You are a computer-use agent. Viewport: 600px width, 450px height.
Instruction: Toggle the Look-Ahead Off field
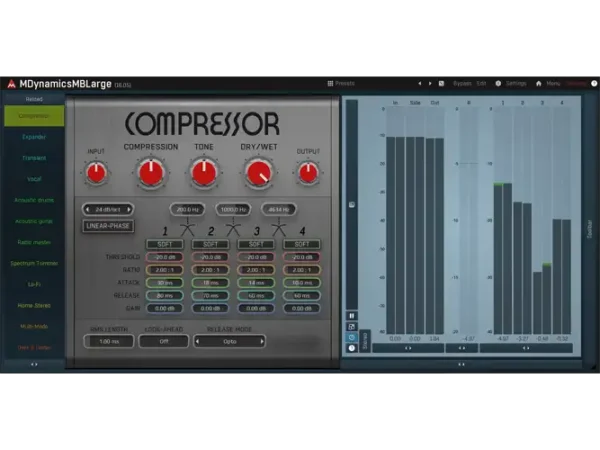tap(164, 341)
